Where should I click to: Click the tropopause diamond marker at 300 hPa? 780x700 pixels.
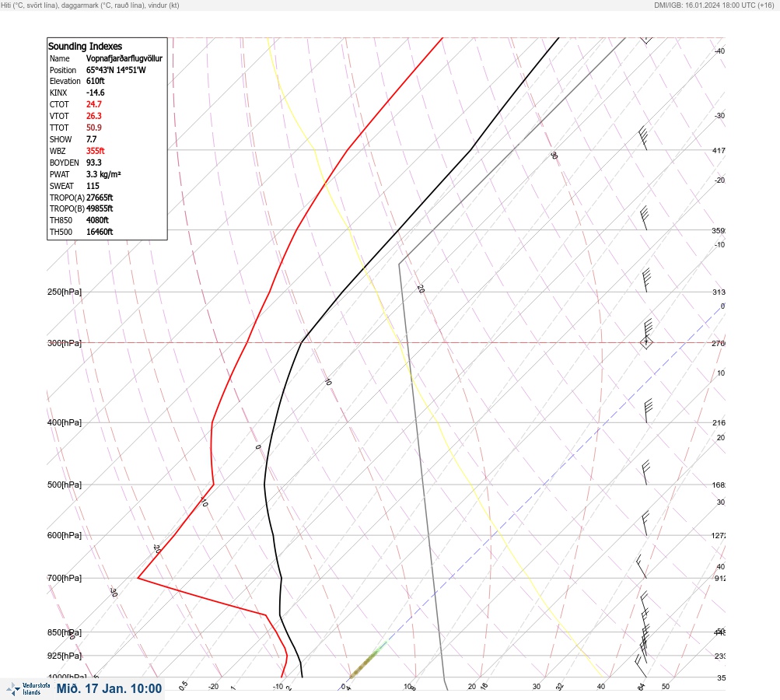646,343
